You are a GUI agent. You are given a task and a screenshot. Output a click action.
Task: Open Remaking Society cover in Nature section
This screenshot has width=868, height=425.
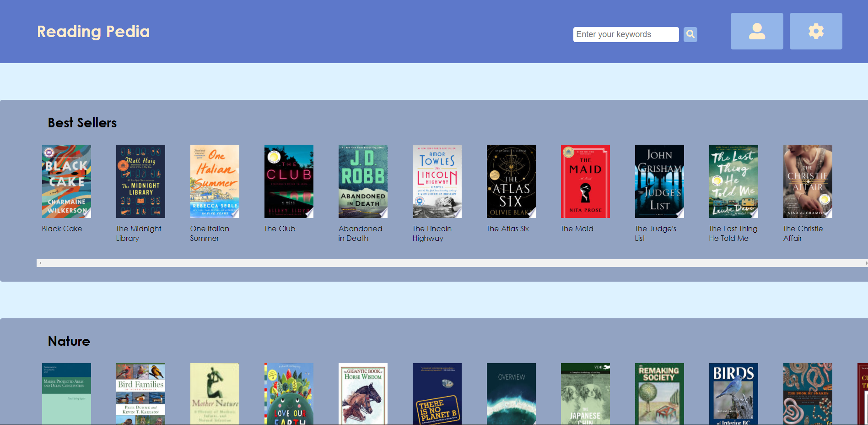click(659, 394)
